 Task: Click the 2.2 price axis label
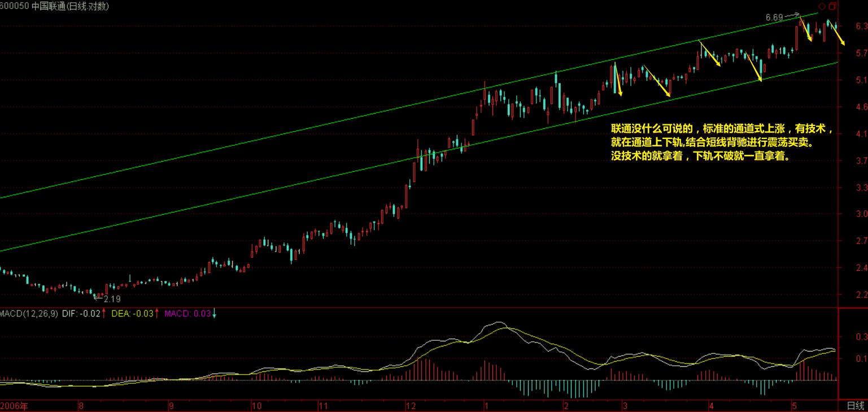861,295
